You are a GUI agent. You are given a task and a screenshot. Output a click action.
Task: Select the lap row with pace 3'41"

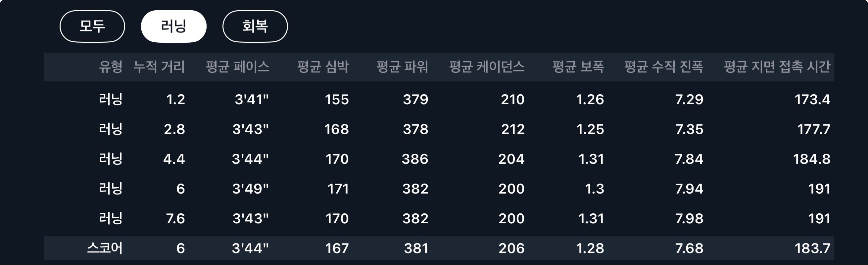[439, 99]
